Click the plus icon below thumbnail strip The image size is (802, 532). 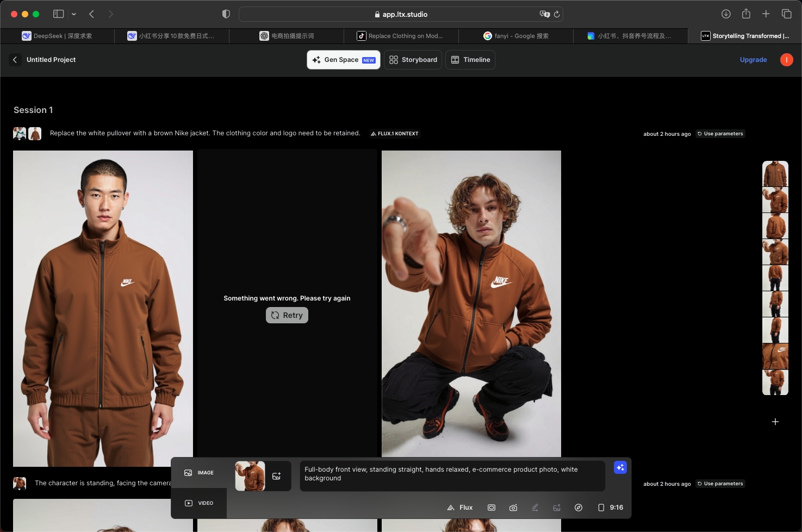click(x=775, y=422)
